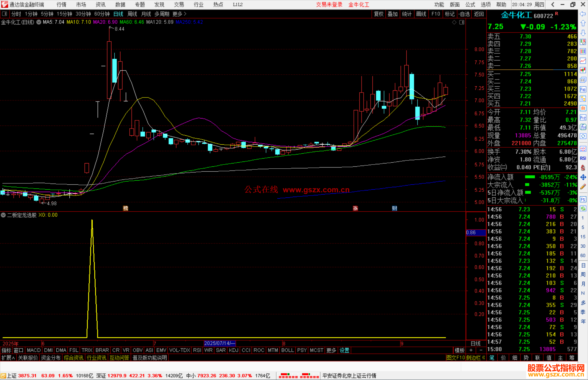Viewport: 588px width, 380px height.
Task: Click the wavy lines indicator icon
Action: pos(583,149)
